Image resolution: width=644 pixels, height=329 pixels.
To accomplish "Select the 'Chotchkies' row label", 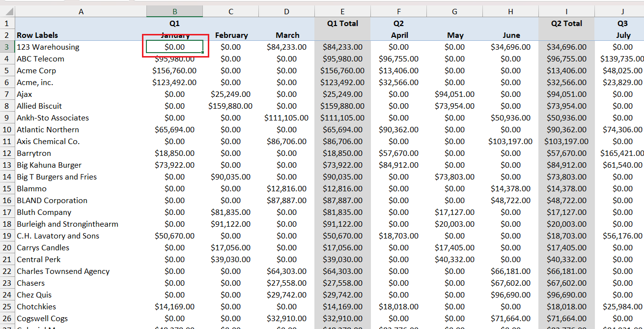I will coord(36,307).
